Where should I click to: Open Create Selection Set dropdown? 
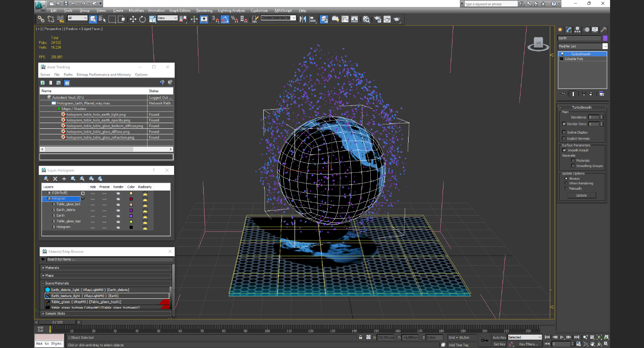[x=278, y=18]
